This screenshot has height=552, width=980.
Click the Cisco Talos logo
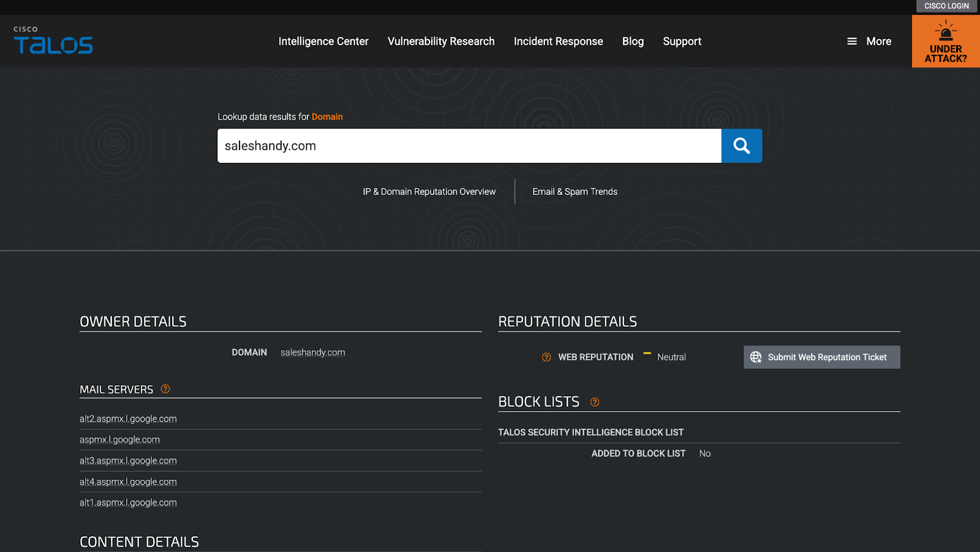pos(52,41)
